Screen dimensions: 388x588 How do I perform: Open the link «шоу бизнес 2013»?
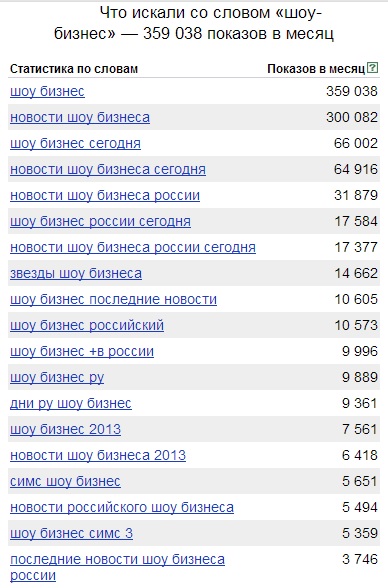click(66, 429)
